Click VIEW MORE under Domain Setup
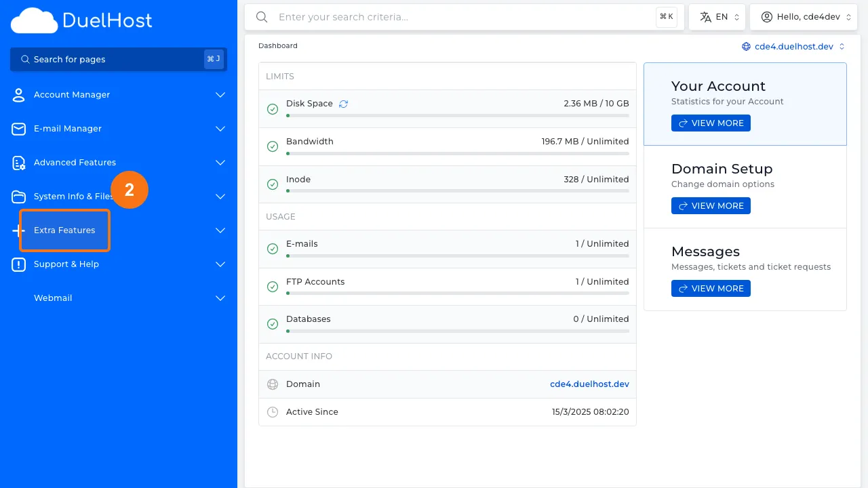Image resolution: width=868 pixels, height=488 pixels. tap(711, 205)
